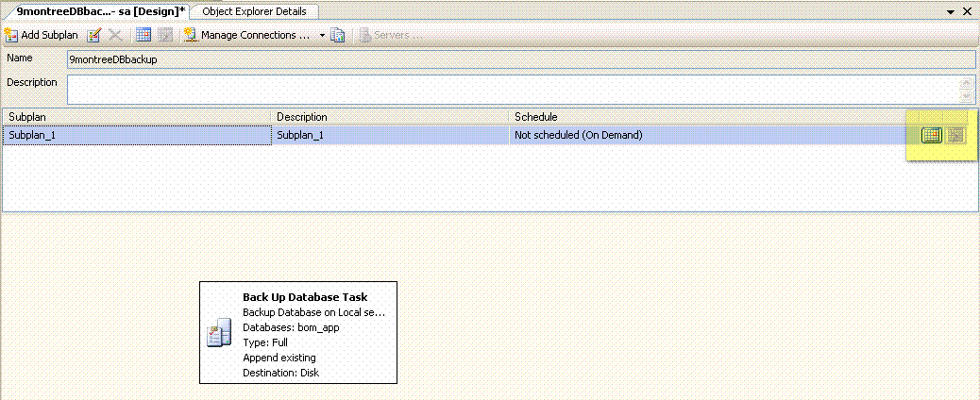
Task: Click the Servers toolbar button
Action: tap(391, 36)
